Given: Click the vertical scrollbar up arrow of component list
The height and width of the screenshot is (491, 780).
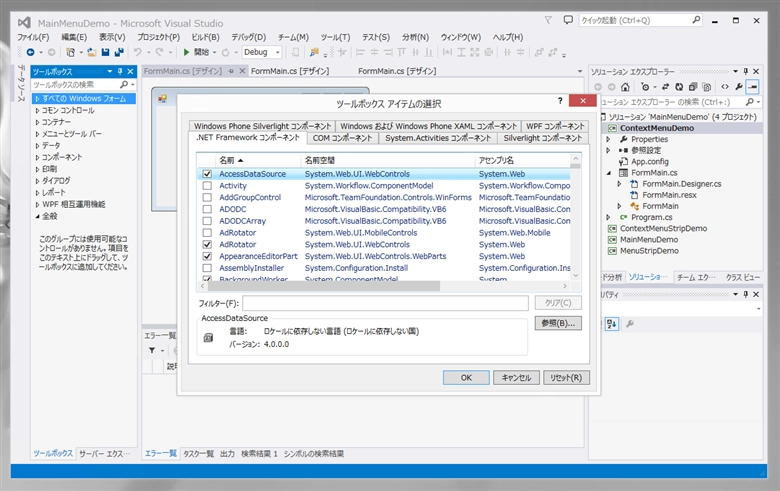Looking at the screenshot, I should (x=576, y=159).
